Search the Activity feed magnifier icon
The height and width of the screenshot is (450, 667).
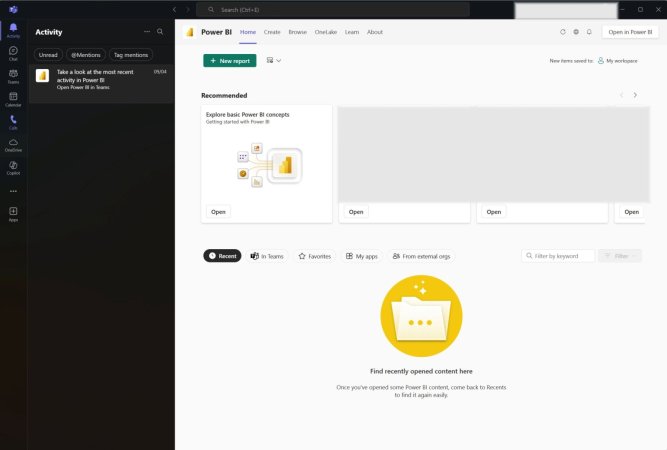point(160,31)
